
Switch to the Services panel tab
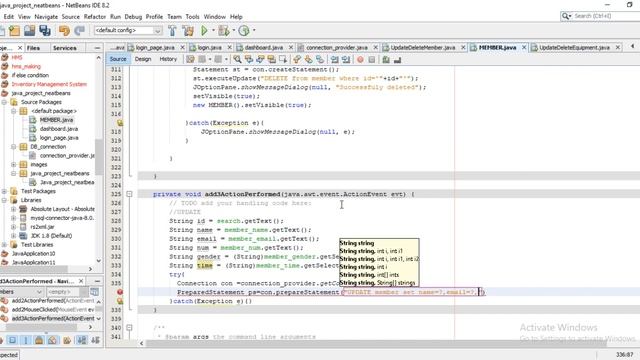(64, 48)
